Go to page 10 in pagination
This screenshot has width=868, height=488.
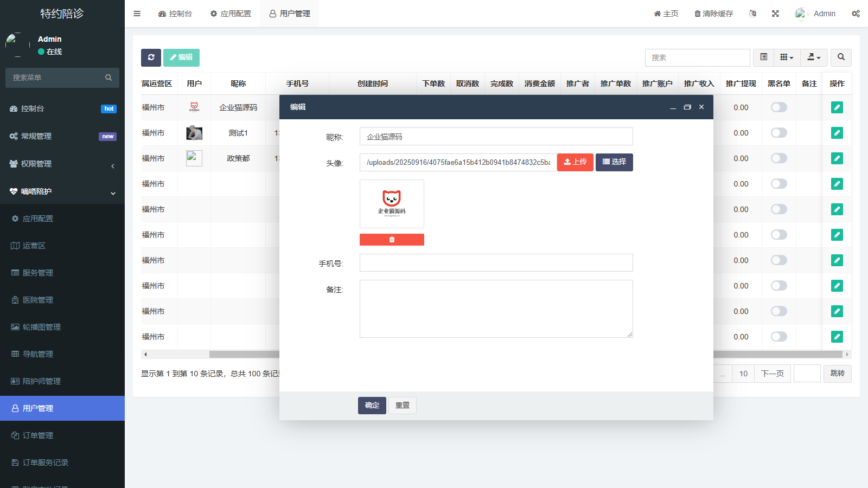[743, 374]
